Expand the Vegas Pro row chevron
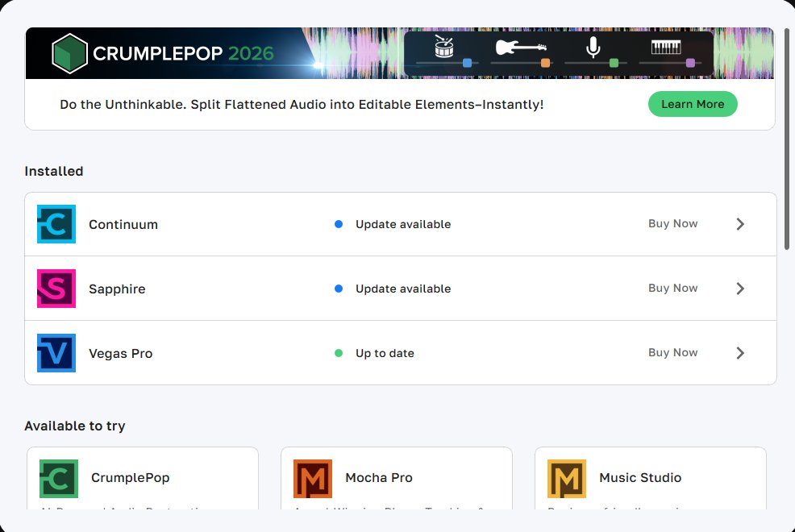Viewport: 795px width, 532px height. tap(740, 352)
